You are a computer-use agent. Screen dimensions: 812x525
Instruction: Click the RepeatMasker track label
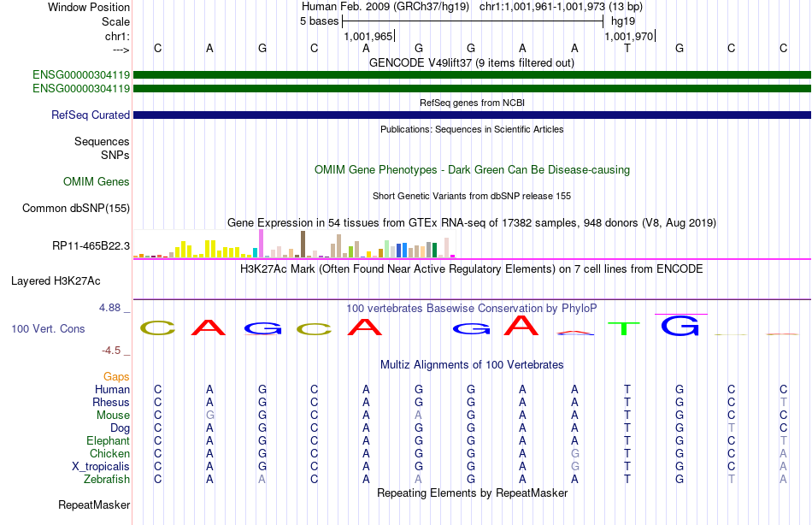pos(94,504)
